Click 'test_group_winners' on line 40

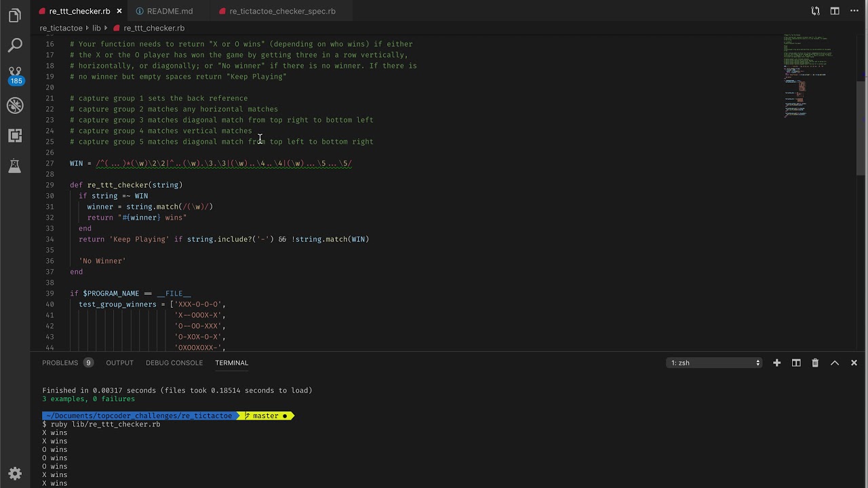pos(117,304)
